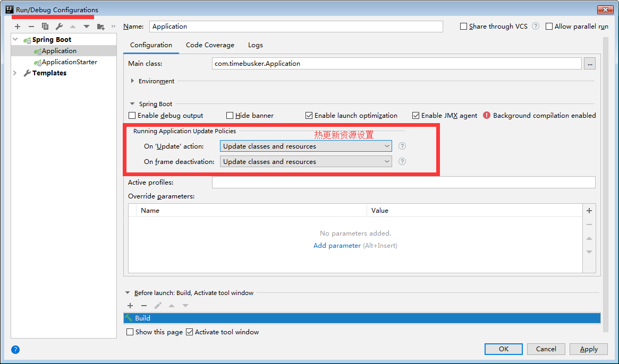Click the add new configuration plus icon

click(18, 27)
